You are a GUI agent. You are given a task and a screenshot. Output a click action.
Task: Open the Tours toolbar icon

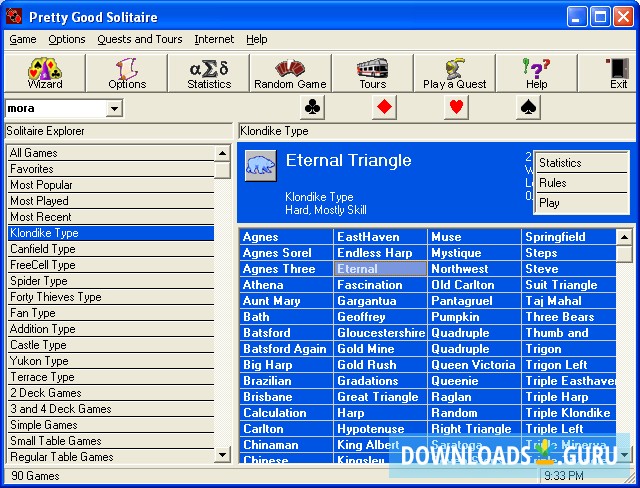(372, 73)
